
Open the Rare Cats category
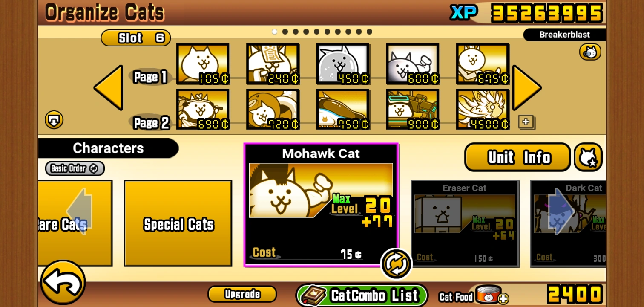coord(75,223)
